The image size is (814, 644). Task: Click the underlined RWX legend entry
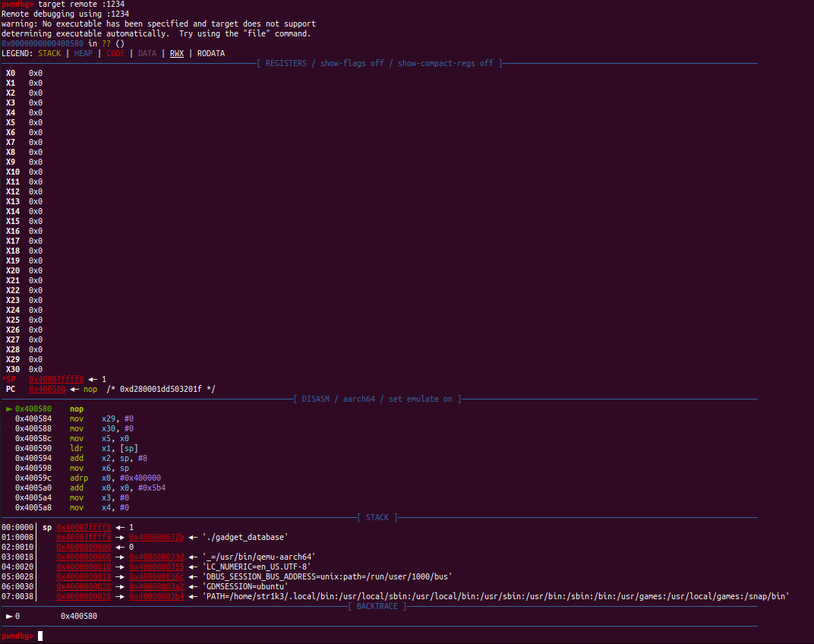pos(176,53)
